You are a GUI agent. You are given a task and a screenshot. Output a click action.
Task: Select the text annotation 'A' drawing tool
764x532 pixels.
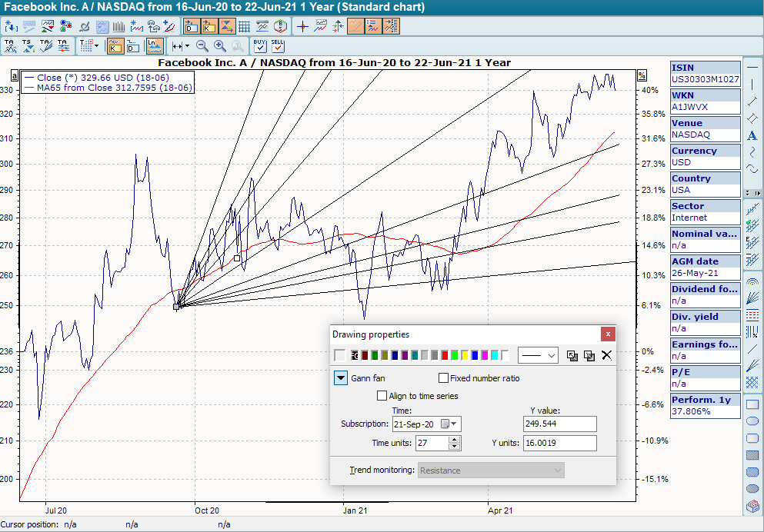(x=752, y=136)
